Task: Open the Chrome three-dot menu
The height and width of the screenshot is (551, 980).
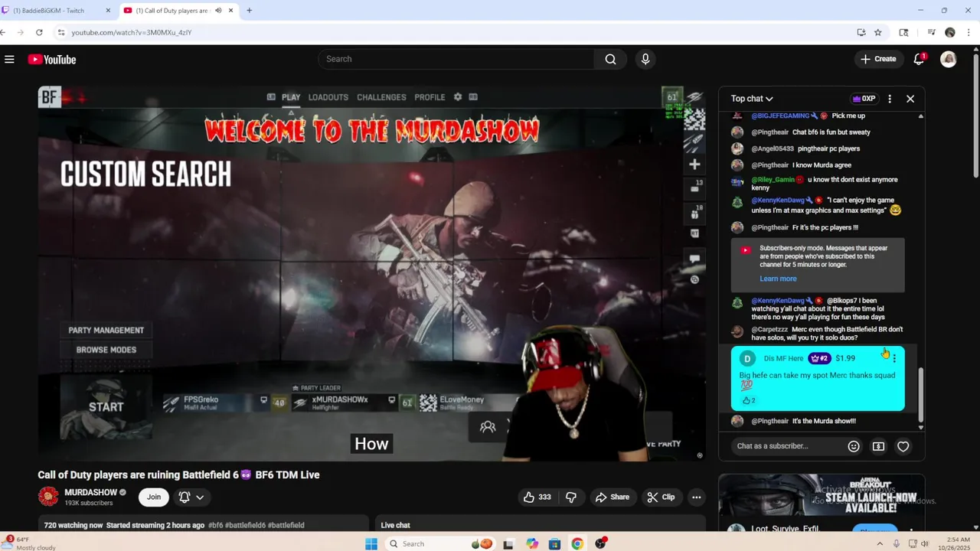Action: point(969,32)
